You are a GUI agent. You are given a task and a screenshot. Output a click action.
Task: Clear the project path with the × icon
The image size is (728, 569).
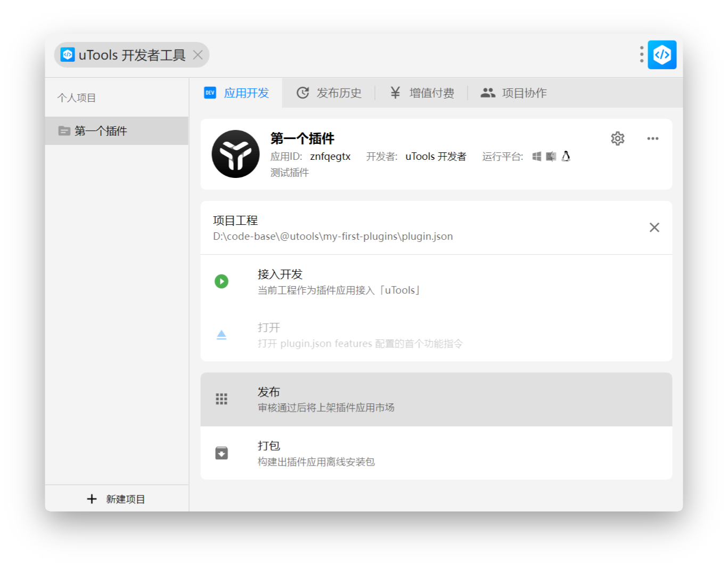[655, 227]
